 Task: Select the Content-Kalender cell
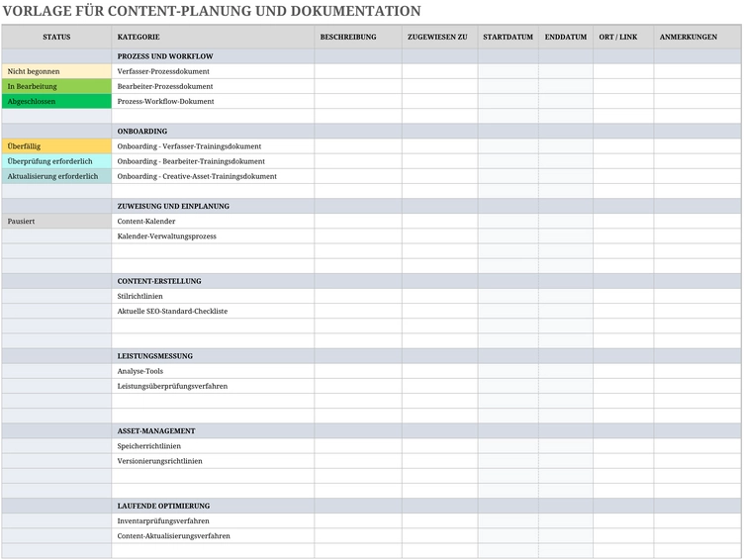(213, 222)
